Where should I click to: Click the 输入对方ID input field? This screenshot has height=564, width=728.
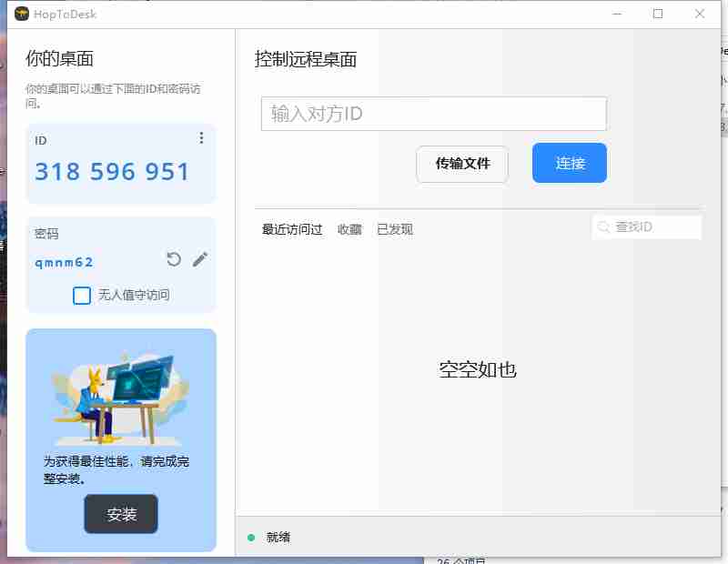coord(433,114)
